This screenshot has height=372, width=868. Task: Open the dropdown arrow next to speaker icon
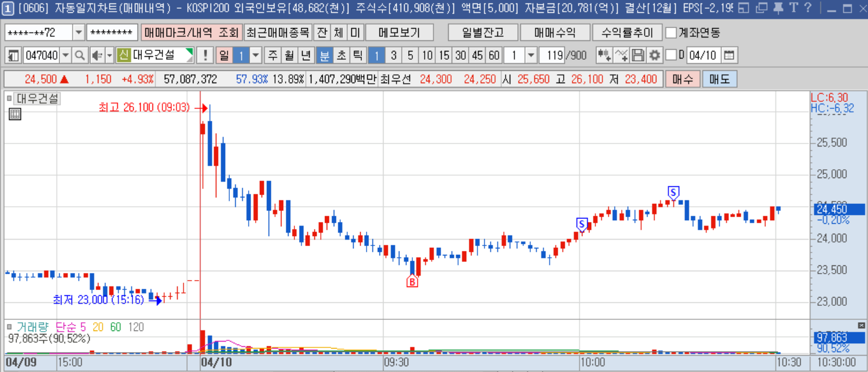109,56
